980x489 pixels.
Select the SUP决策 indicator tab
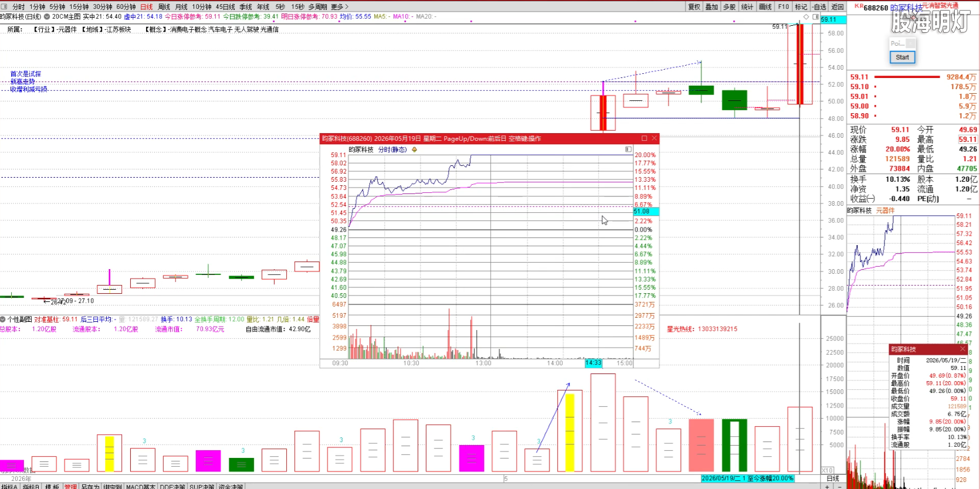point(202,486)
